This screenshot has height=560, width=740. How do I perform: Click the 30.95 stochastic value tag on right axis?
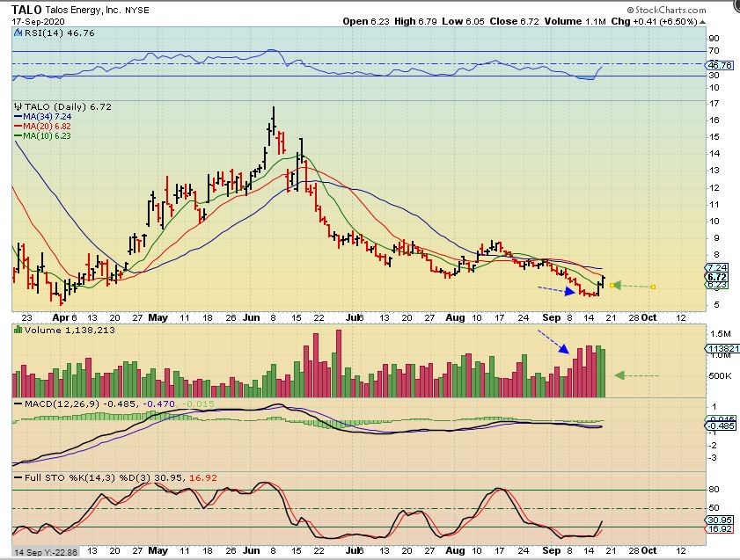[719, 521]
